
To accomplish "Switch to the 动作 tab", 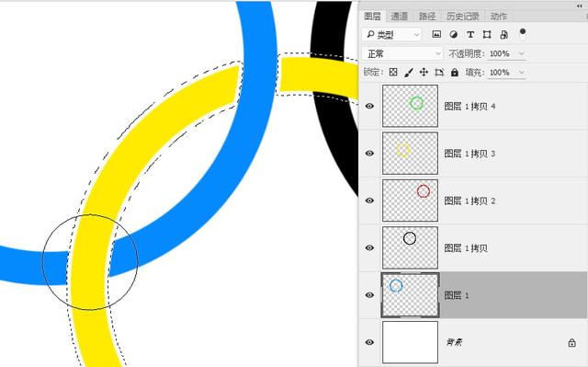I will 499,17.
